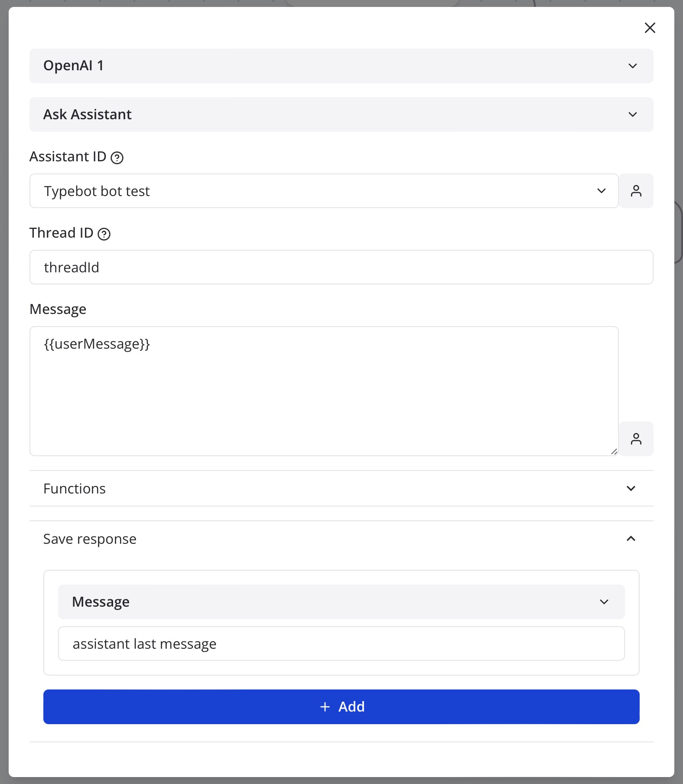Open the OpenAI 1 credentials dropdown
The height and width of the screenshot is (784, 683).
(341, 66)
